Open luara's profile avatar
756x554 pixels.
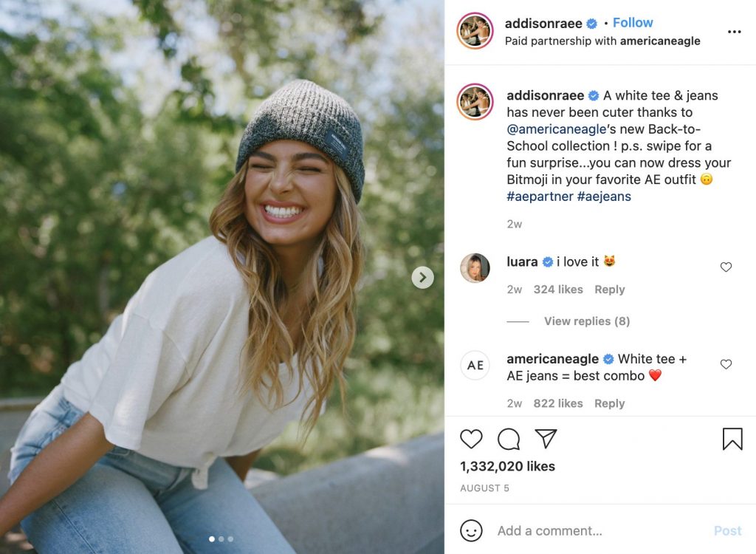pos(475,268)
